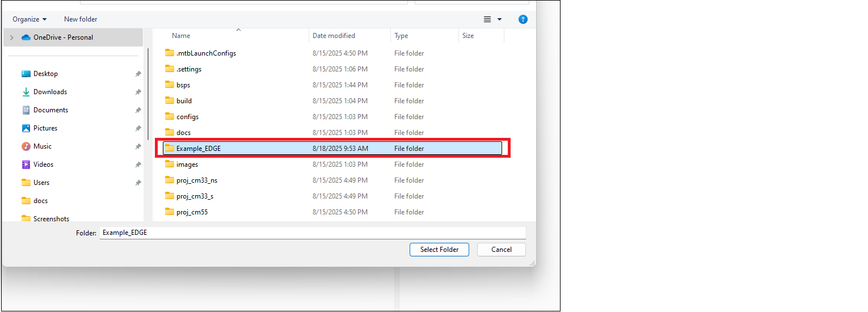Image resolution: width=868 pixels, height=312 pixels.
Task: Select the proj_cm33_ns folder
Action: pos(196,180)
